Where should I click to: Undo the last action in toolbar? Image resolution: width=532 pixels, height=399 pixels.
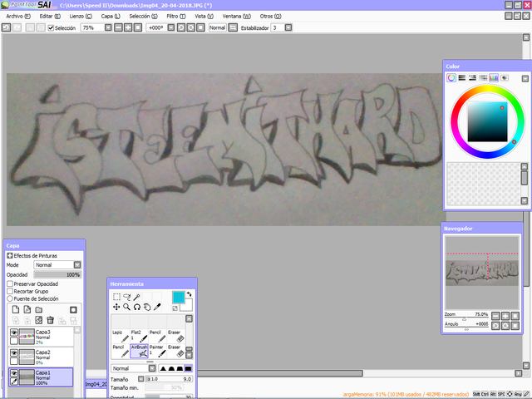6,27
